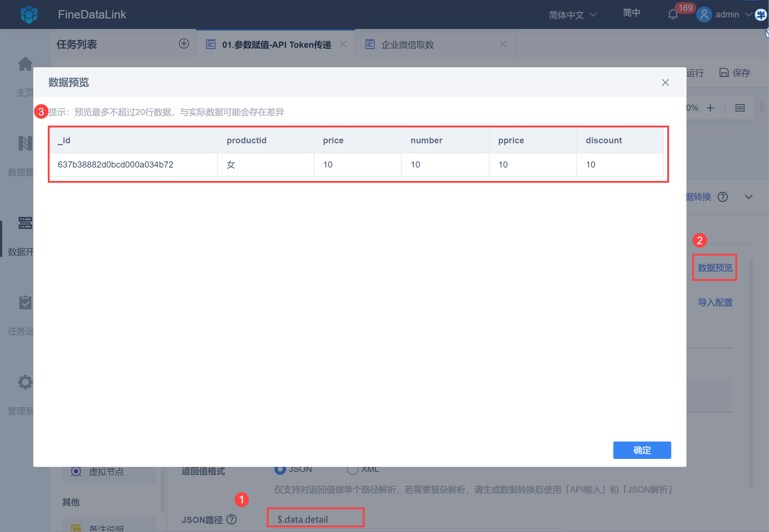Collapse the data transformation panel chevron

tap(748, 197)
